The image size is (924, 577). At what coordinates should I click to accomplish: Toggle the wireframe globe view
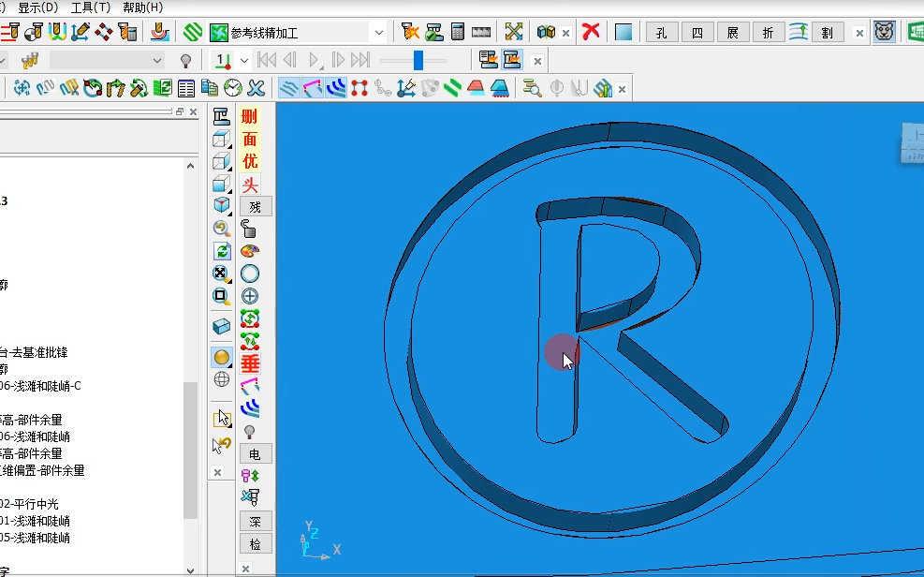click(222, 379)
